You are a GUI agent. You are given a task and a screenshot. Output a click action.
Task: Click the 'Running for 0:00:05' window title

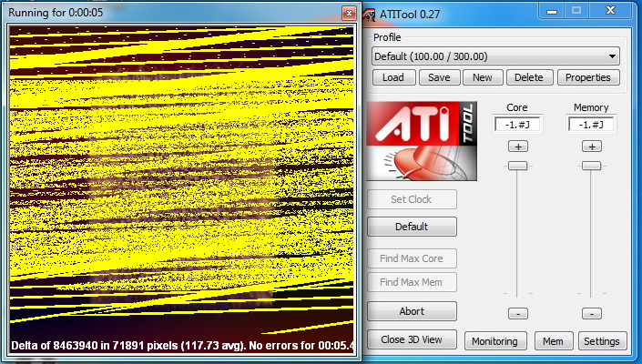point(56,13)
